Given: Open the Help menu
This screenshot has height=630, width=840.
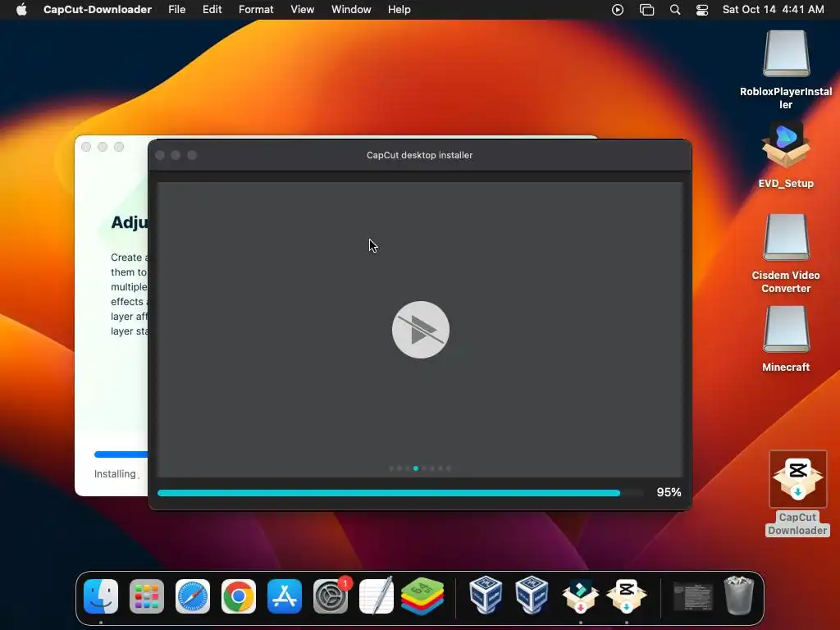Looking at the screenshot, I should click(399, 10).
